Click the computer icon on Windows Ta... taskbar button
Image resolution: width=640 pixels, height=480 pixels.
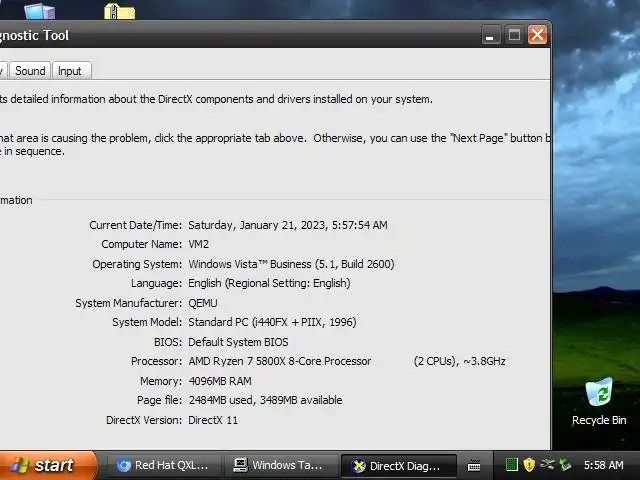pyautogui.click(x=240, y=465)
